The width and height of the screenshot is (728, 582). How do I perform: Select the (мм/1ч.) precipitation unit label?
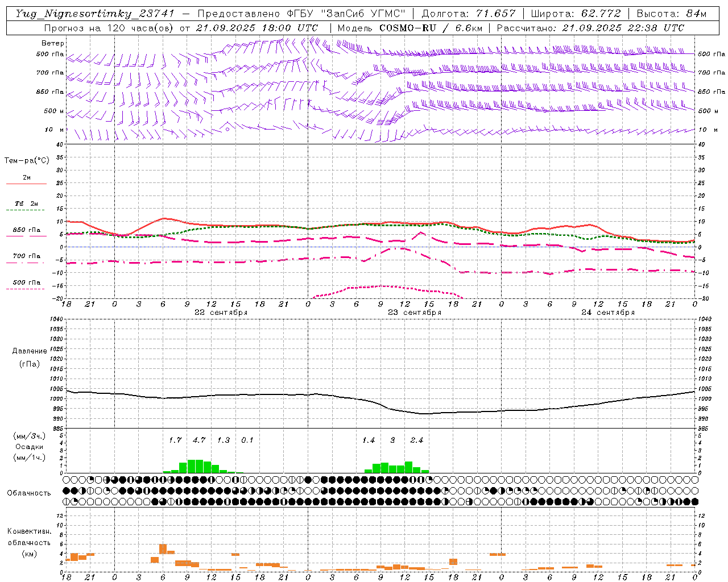[30, 458]
